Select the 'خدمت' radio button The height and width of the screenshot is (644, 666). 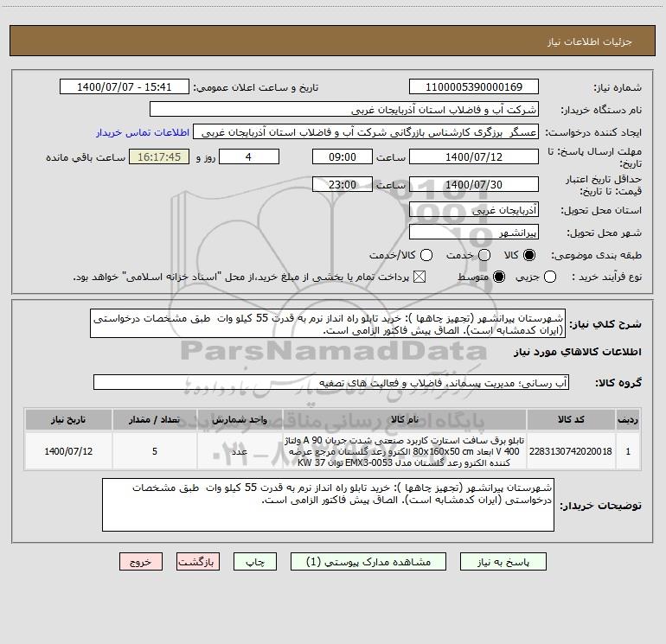pyautogui.click(x=484, y=255)
